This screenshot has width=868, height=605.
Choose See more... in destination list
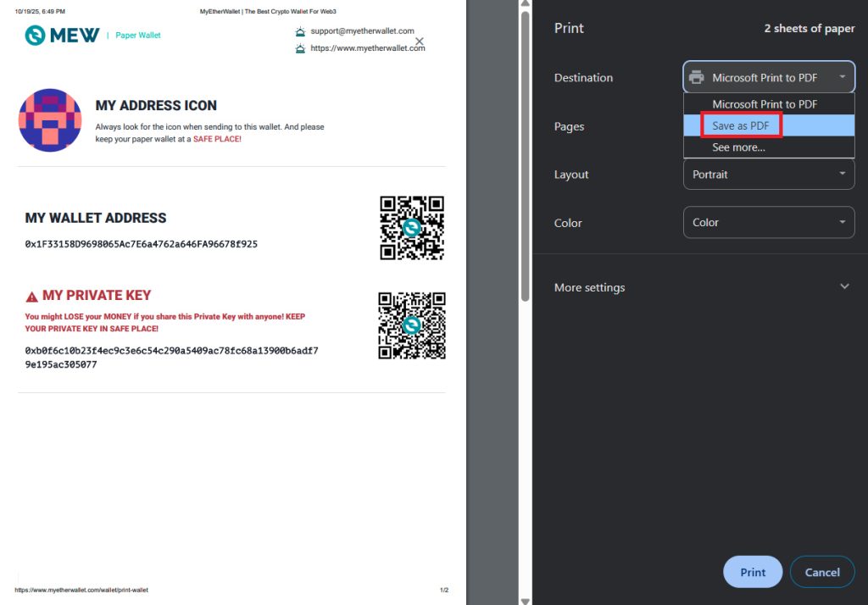[x=738, y=147]
